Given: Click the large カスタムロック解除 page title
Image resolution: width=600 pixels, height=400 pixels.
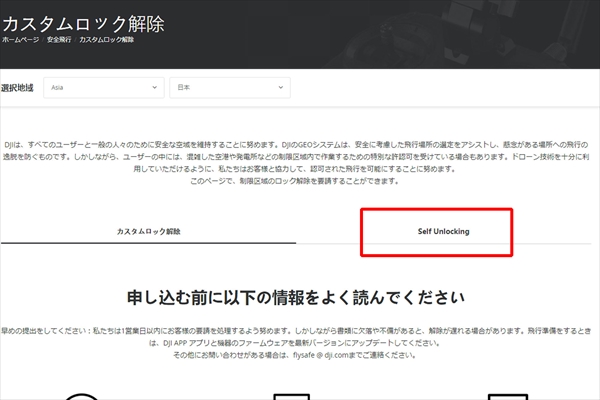Looking at the screenshot, I should coord(83,24).
